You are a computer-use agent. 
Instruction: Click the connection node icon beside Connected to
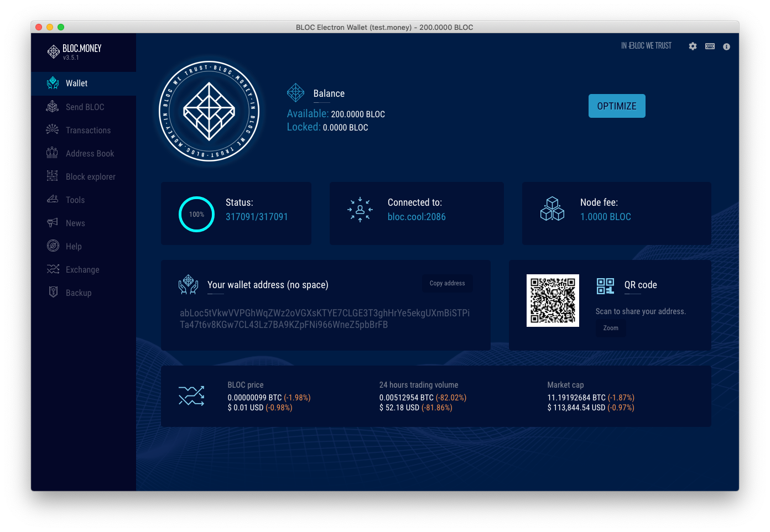[x=360, y=210]
